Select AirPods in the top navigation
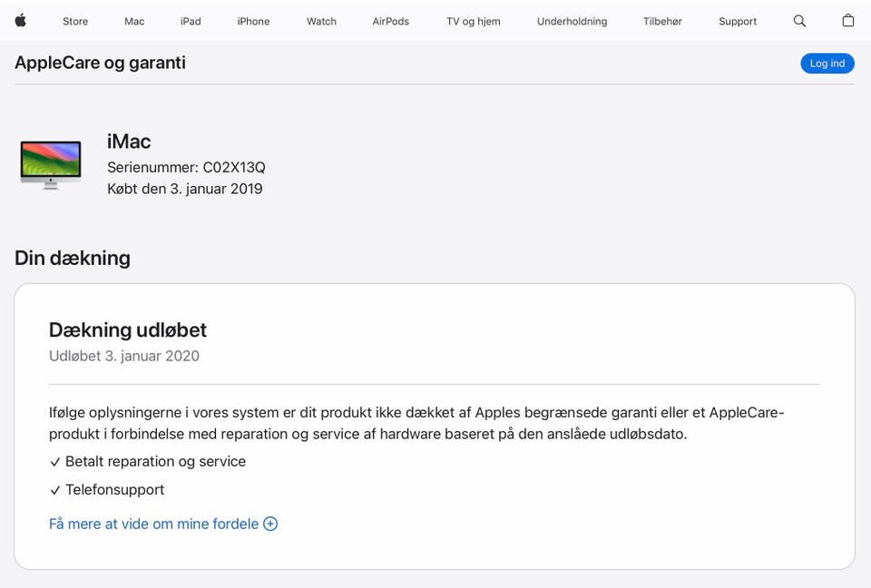The height and width of the screenshot is (588, 871). 391,22
